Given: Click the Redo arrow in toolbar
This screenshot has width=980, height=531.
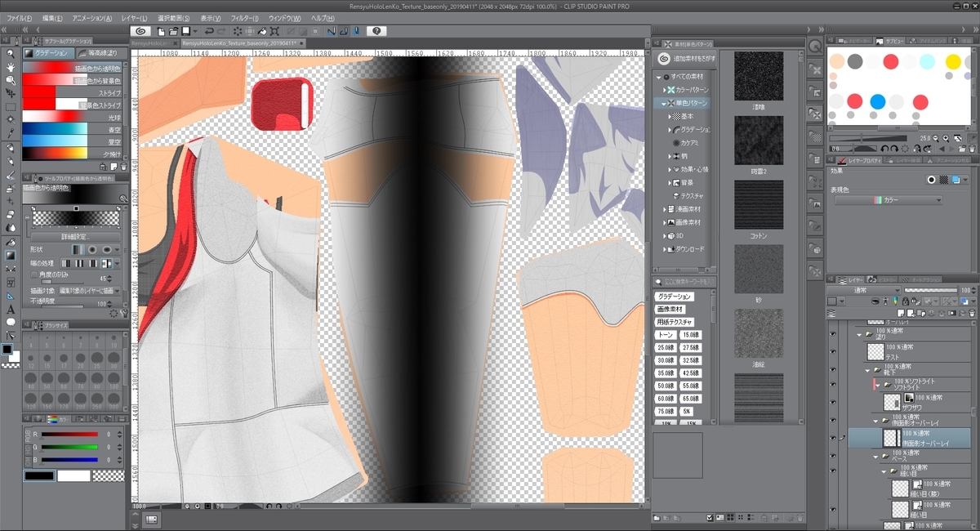Looking at the screenshot, I should (221, 31).
